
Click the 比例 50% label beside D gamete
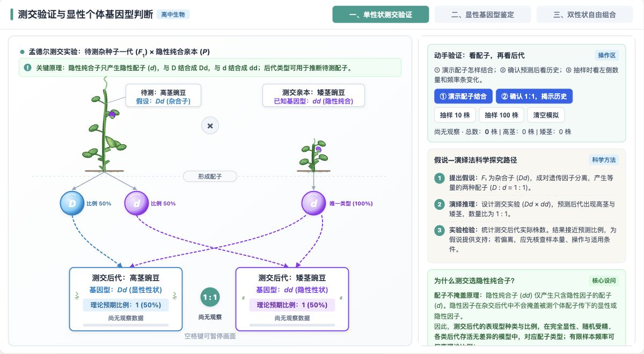click(99, 203)
